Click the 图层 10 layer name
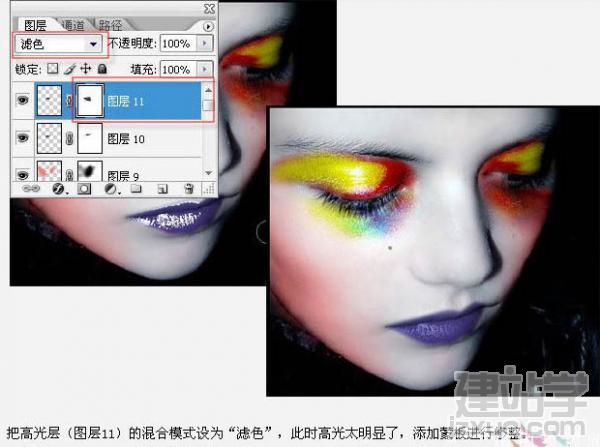This screenshot has width=600, height=447. click(126, 139)
